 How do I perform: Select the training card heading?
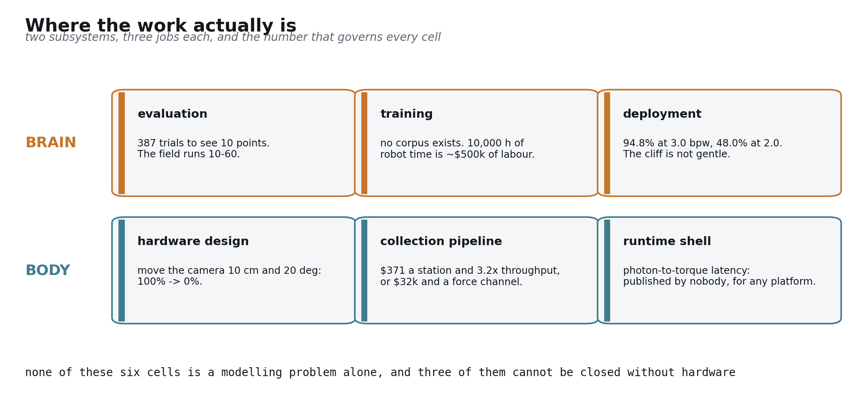point(406,114)
